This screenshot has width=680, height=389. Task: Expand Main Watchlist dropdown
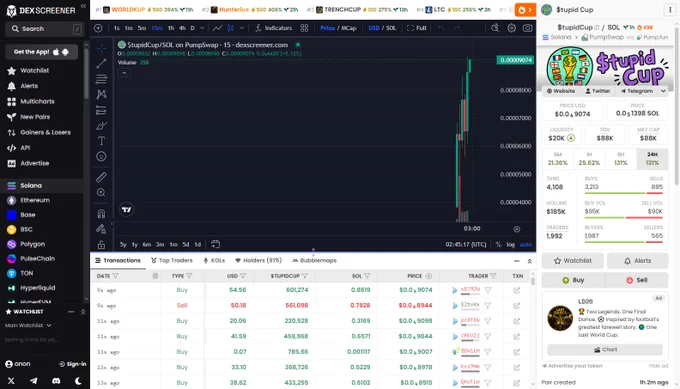click(x=28, y=325)
